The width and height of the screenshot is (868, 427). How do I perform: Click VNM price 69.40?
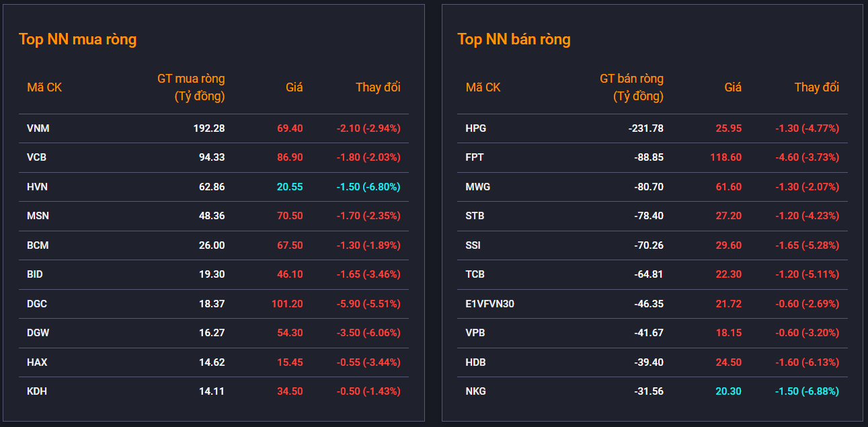(290, 128)
